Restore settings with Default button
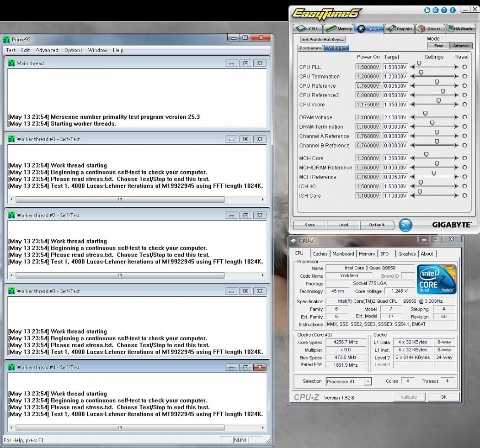 tap(377, 225)
